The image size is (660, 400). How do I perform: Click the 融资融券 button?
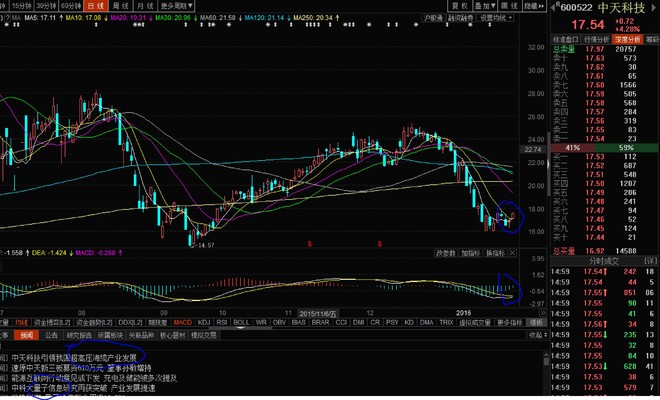tap(460, 18)
